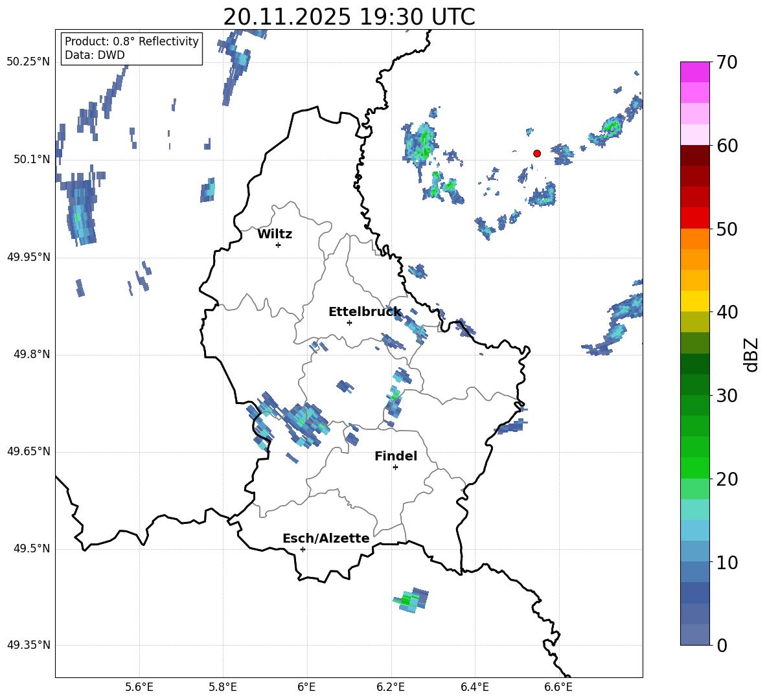Click the Wiltz city label
This screenshot has width=767, height=700.
[x=275, y=234]
